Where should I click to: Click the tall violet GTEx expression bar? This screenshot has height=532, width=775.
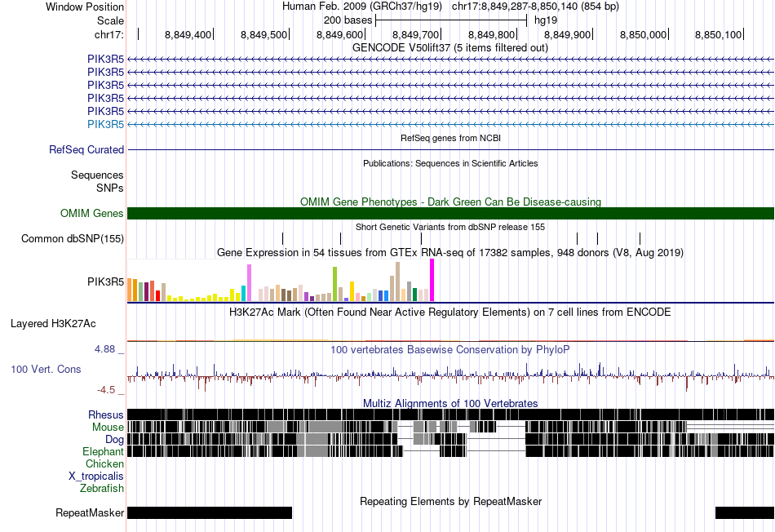[249, 283]
